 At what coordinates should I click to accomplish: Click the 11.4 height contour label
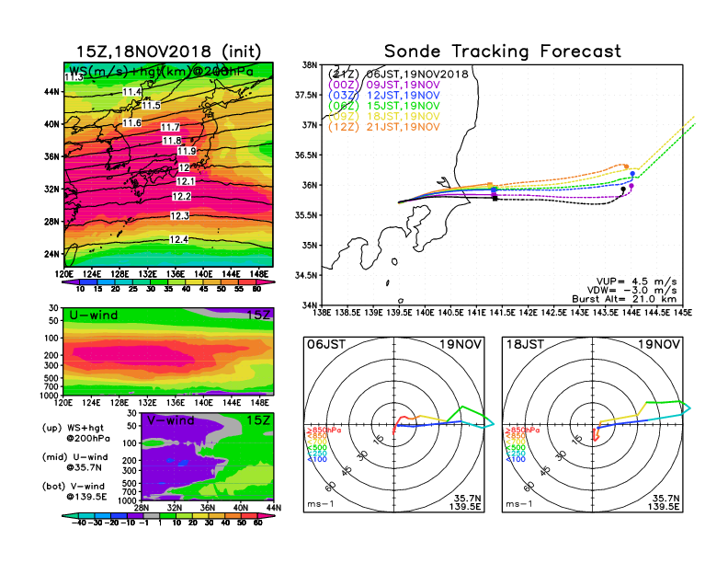coord(131,92)
